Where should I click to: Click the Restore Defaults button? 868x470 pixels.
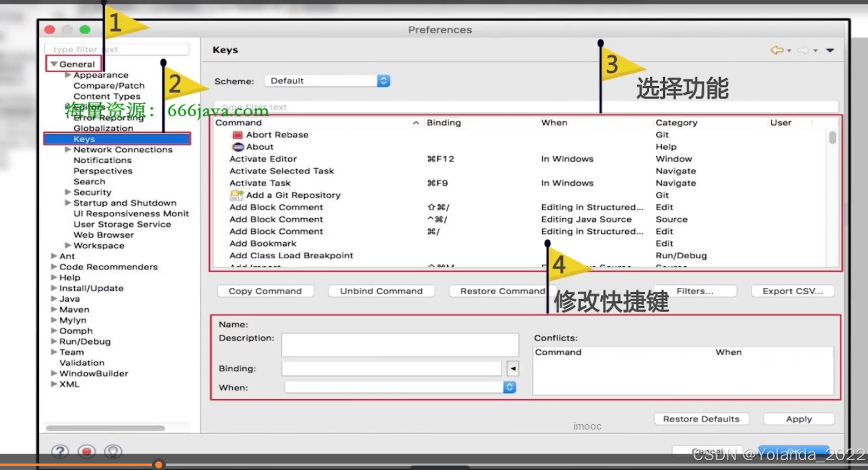pyautogui.click(x=702, y=419)
